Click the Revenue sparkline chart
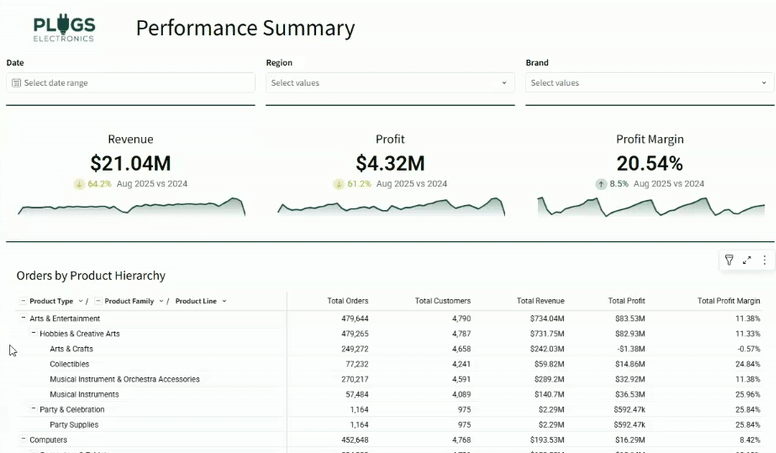776x453 pixels. pyautogui.click(x=131, y=207)
